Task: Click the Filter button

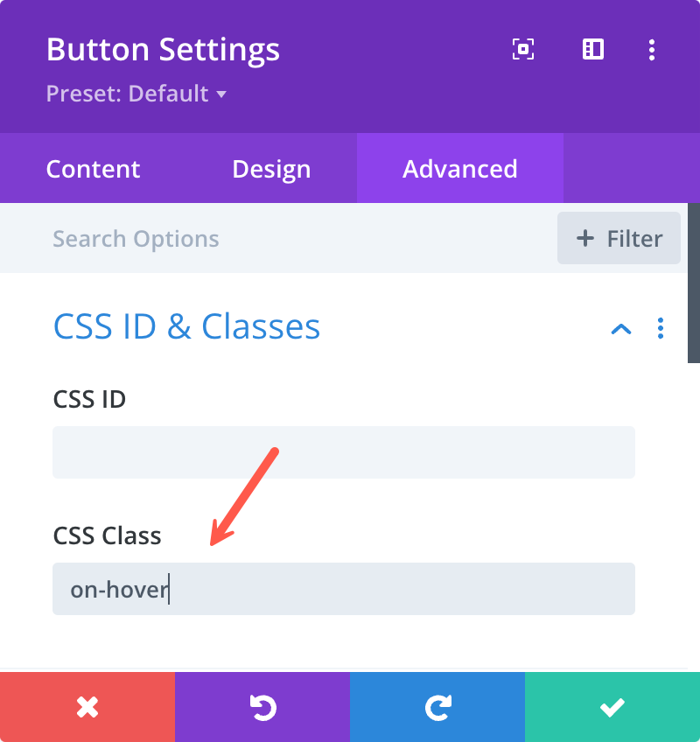Action: coord(619,238)
